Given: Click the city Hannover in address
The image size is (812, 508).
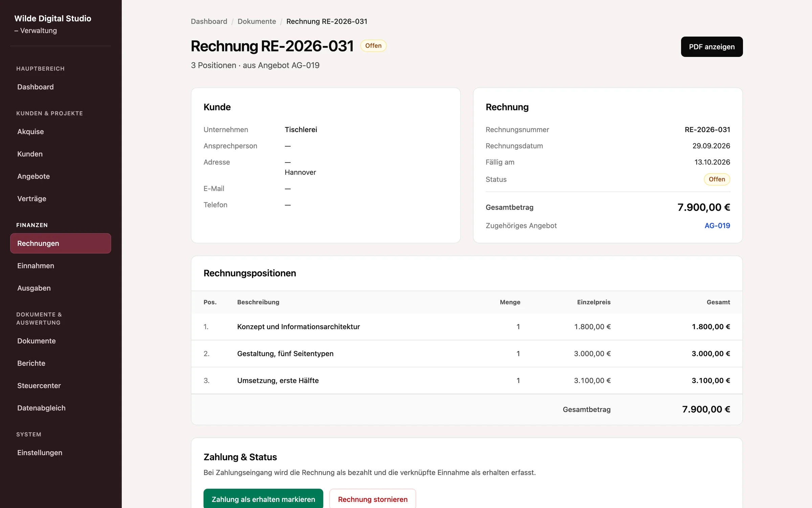Looking at the screenshot, I should (300, 172).
